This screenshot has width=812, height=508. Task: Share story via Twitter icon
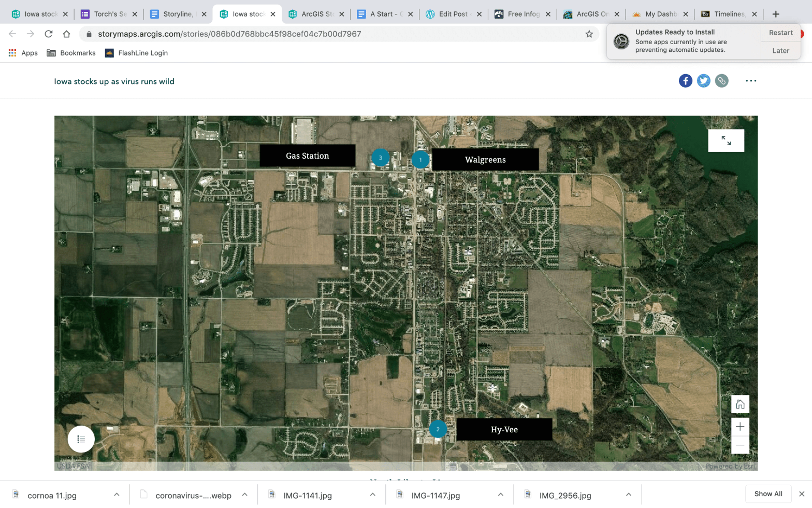[x=703, y=81]
